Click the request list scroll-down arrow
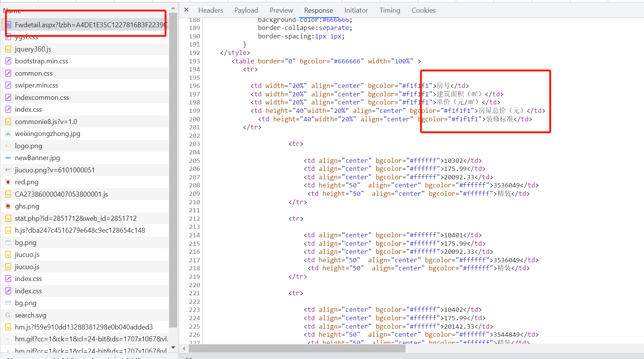Screen dimensions: 644x359 173,347
